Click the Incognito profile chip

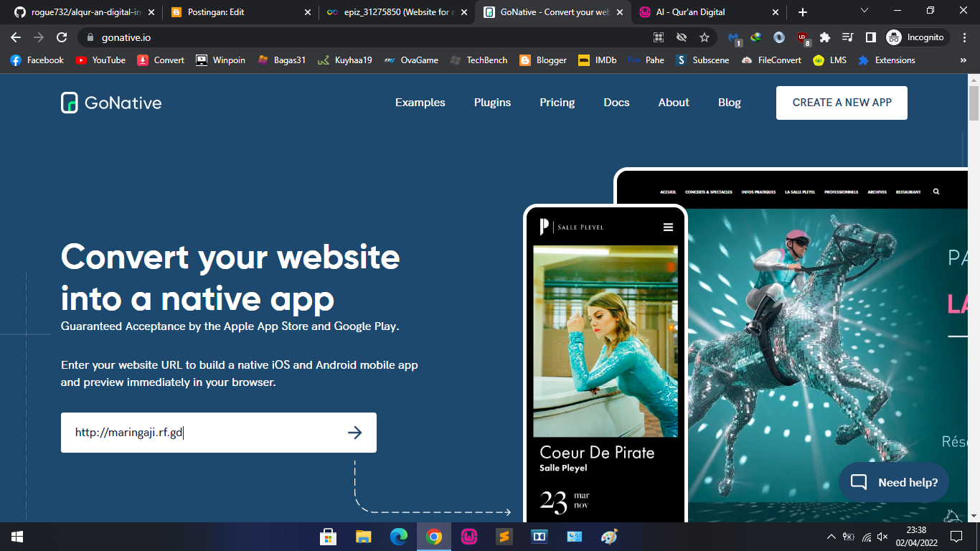coord(918,37)
